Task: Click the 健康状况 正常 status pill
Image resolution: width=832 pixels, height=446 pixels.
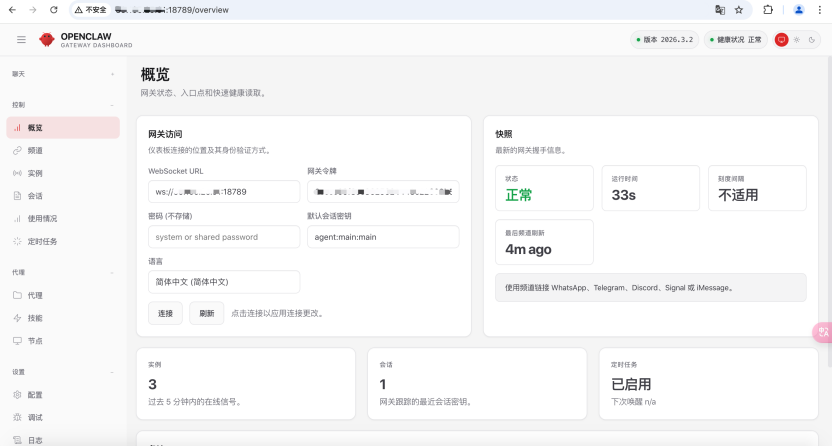Action: tap(736, 40)
